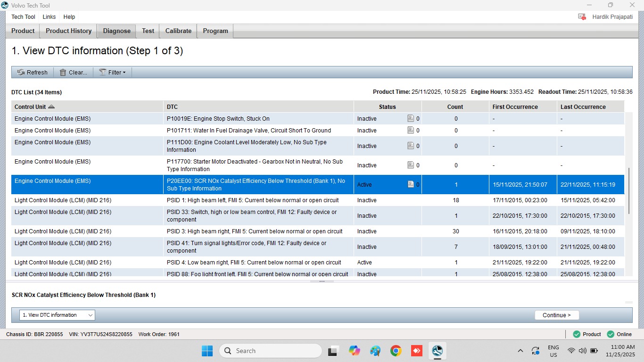
Task: Open freeze frame icon for active P20EE00 row
Action: click(x=411, y=185)
